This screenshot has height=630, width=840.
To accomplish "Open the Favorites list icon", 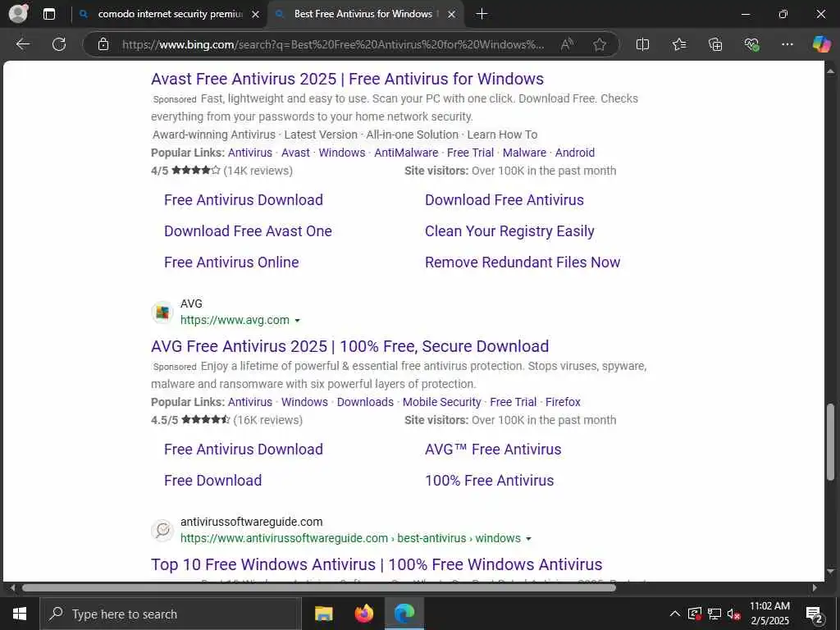I will pos(678,44).
